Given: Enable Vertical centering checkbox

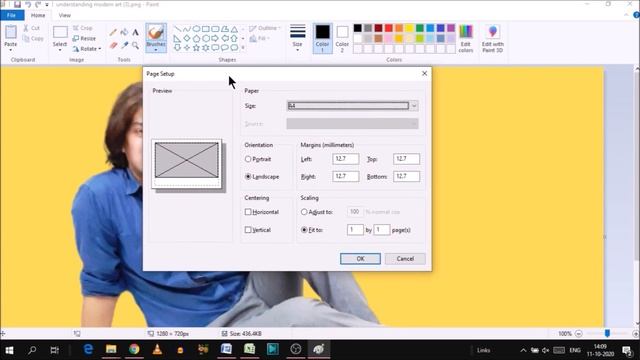Looking at the screenshot, I should tap(248, 230).
